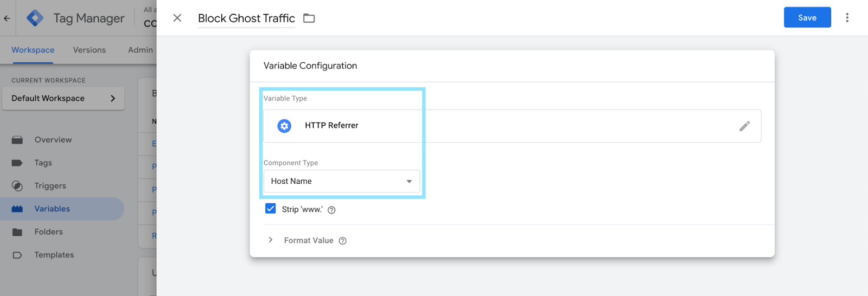Viewport: 868px width, 296px height.
Task: Open Overview in the sidebar
Action: click(62, 139)
